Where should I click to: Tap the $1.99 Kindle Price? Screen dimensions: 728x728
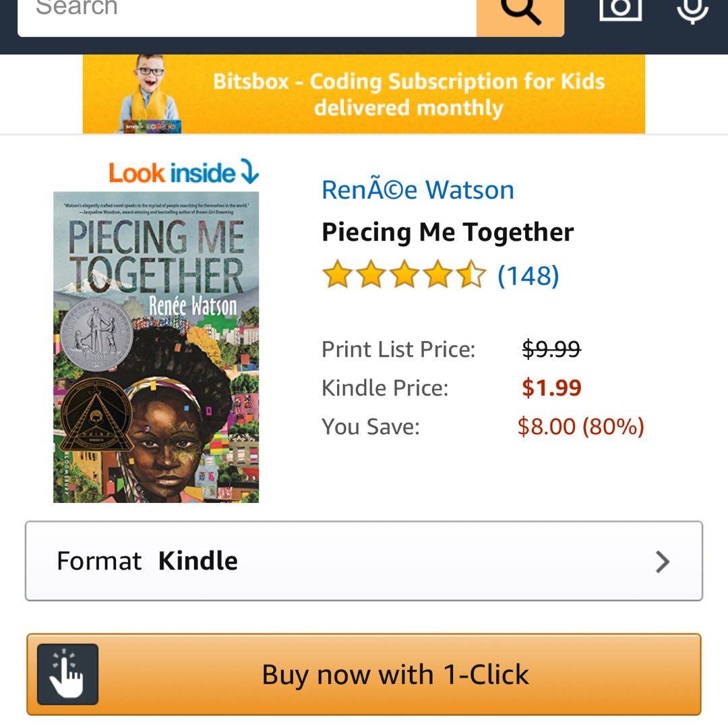pyautogui.click(x=551, y=388)
